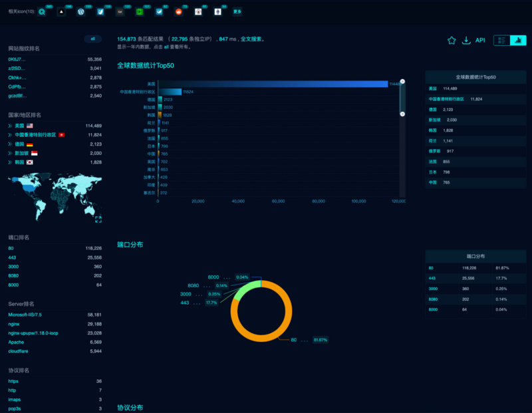The height and width of the screenshot is (413, 532).
Task: Click the green play-style related icon
Action: (139, 11)
